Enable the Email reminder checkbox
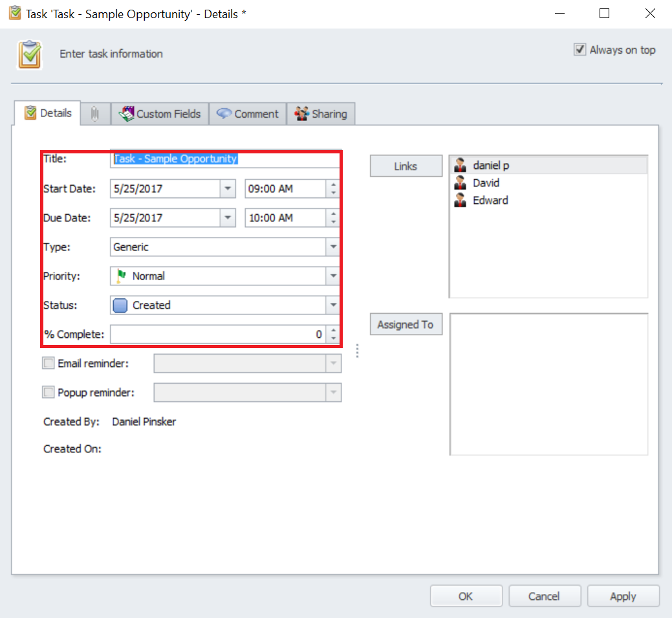The height and width of the screenshot is (618, 672). [x=49, y=364]
